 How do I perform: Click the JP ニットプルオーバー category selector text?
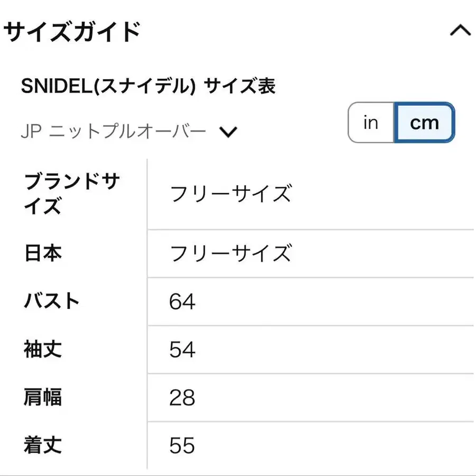(113, 132)
